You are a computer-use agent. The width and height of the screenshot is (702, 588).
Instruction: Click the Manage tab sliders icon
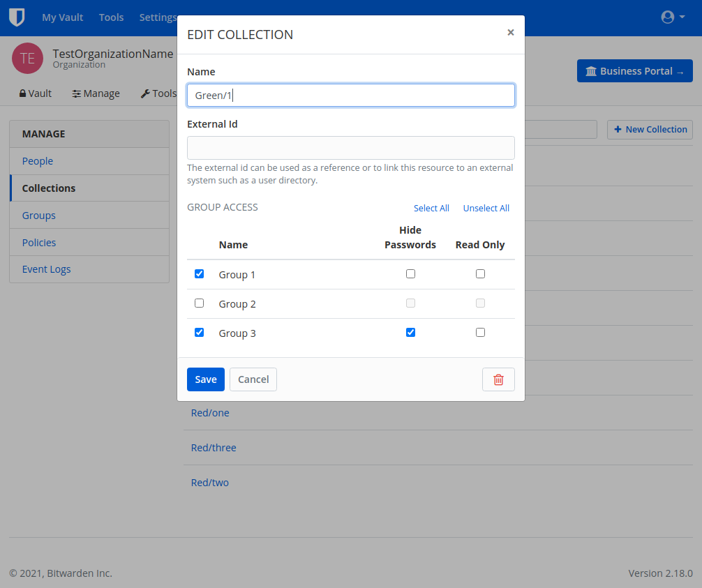tap(78, 93)
